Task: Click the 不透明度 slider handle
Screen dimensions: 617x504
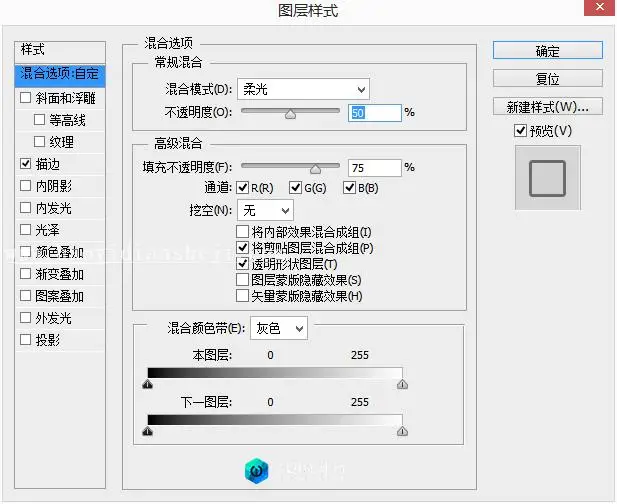Action: click(x=290, y=114)
